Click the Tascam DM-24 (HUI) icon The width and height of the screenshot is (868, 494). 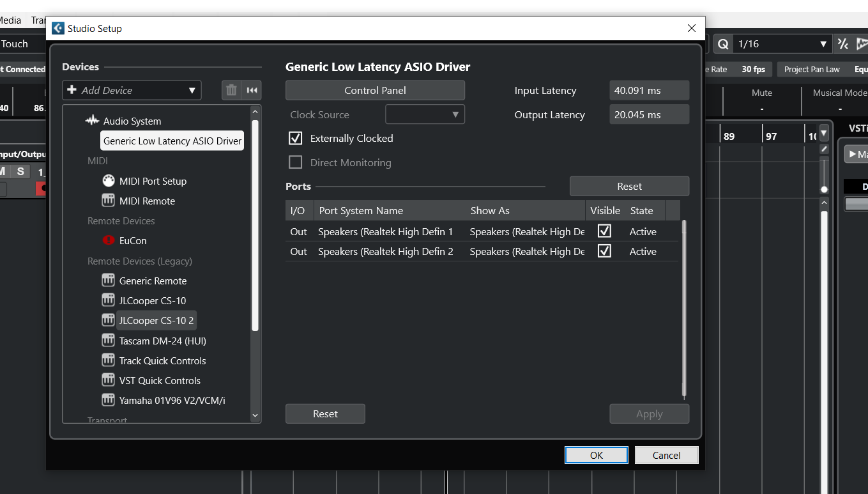(x=109, y=341)
